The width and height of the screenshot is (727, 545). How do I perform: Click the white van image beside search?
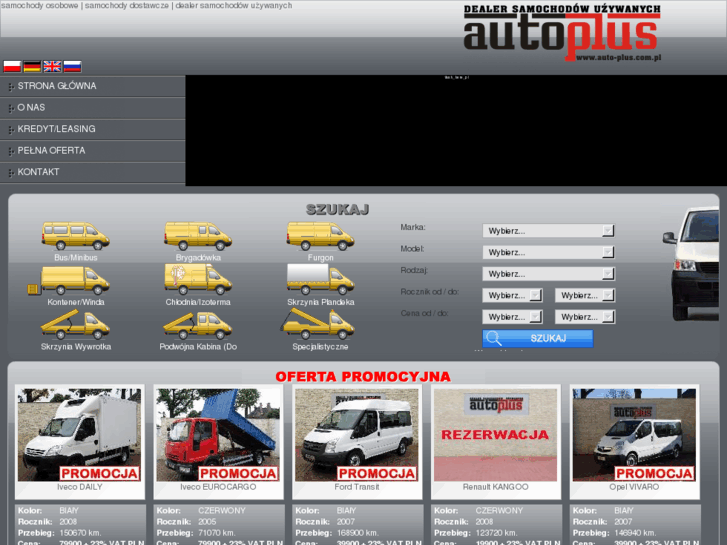click(x=691, y=263)
